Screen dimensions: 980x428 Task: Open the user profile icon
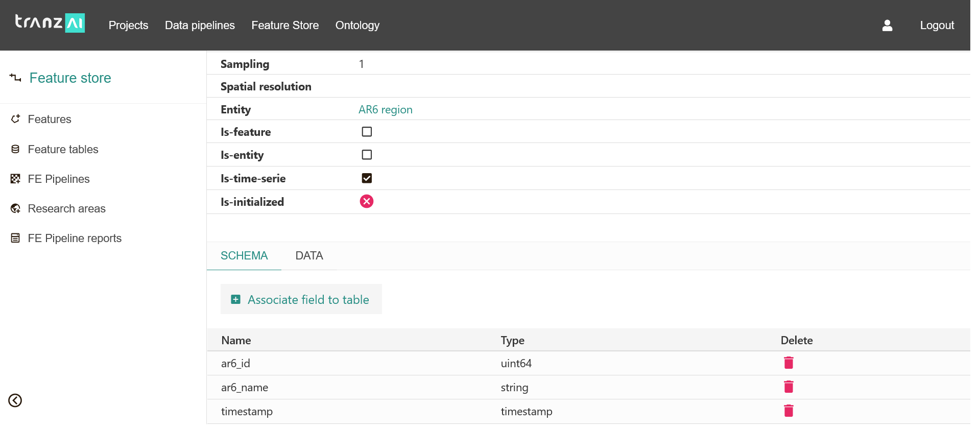(x=887, y=26)
